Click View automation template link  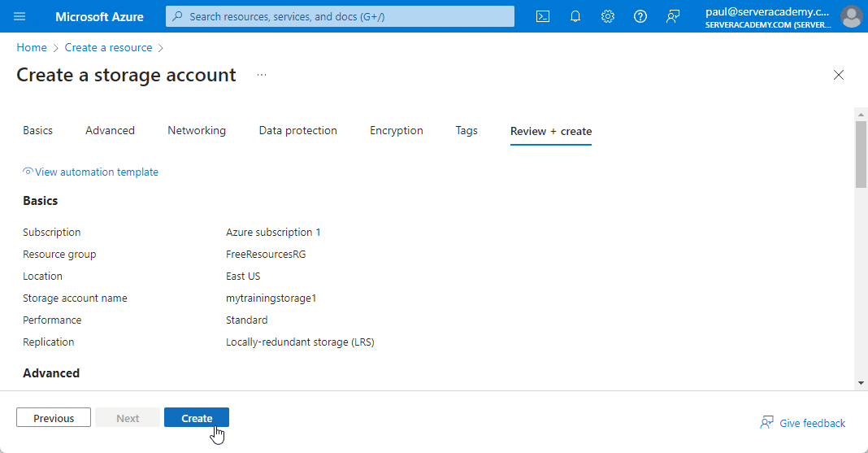point(96,172)
